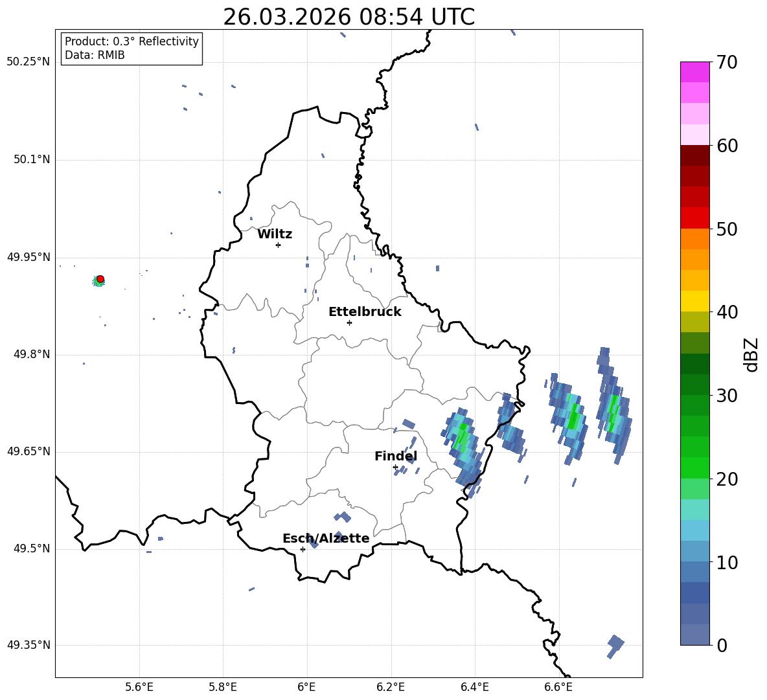
Task: Click the Esch/Alzette city label
Action: pyautogui.click(x=326, y=538)
